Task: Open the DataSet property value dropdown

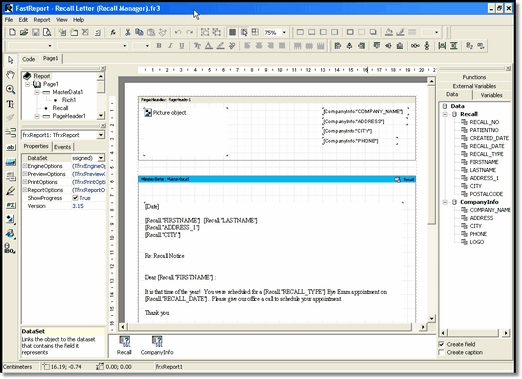Action: (x=101, y=158)
